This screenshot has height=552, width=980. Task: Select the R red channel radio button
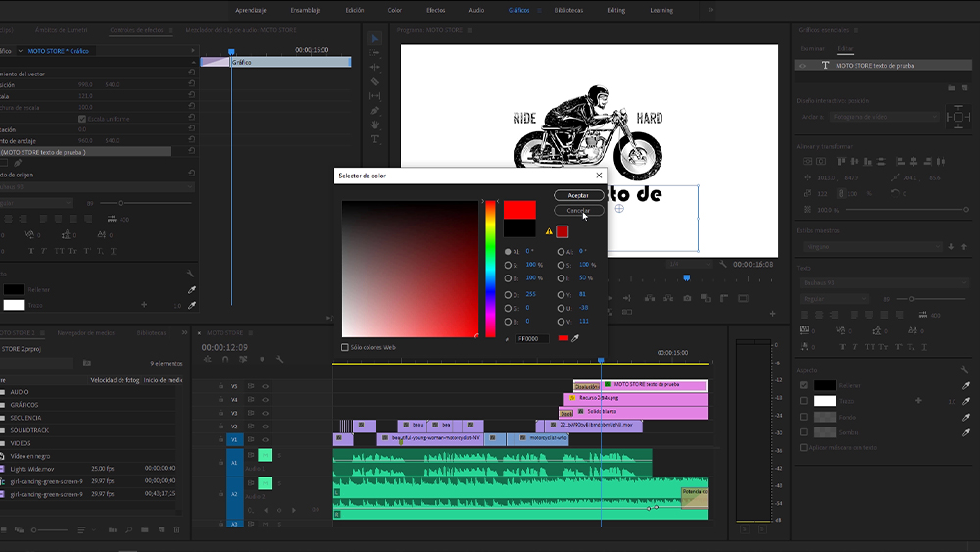point(508,294)
